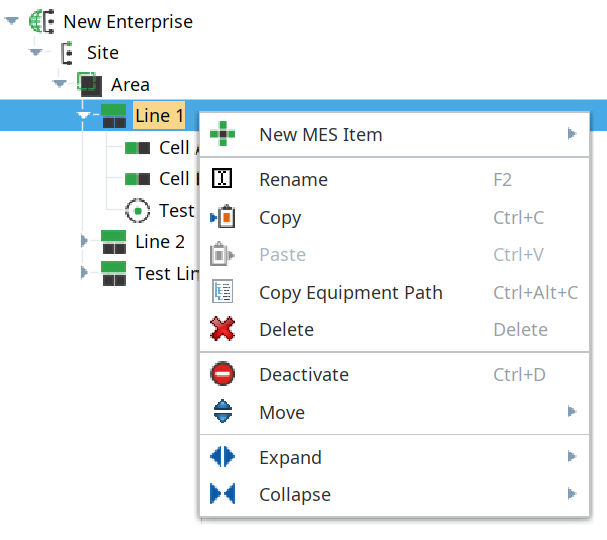Click the Site node icon

point(67,53)
